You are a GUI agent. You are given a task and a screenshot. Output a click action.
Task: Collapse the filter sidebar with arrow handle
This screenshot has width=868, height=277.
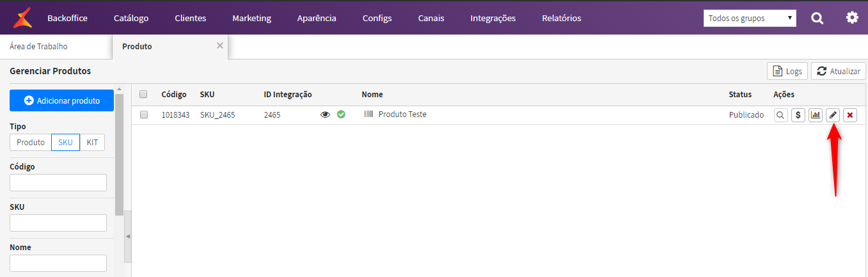[128, 237]
